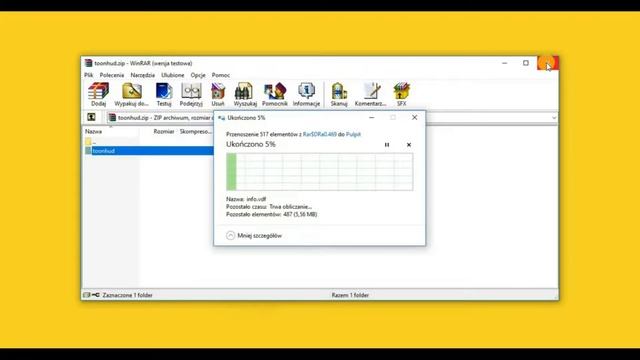
Task: Maximize the WinRAR window
Action: 526,63
